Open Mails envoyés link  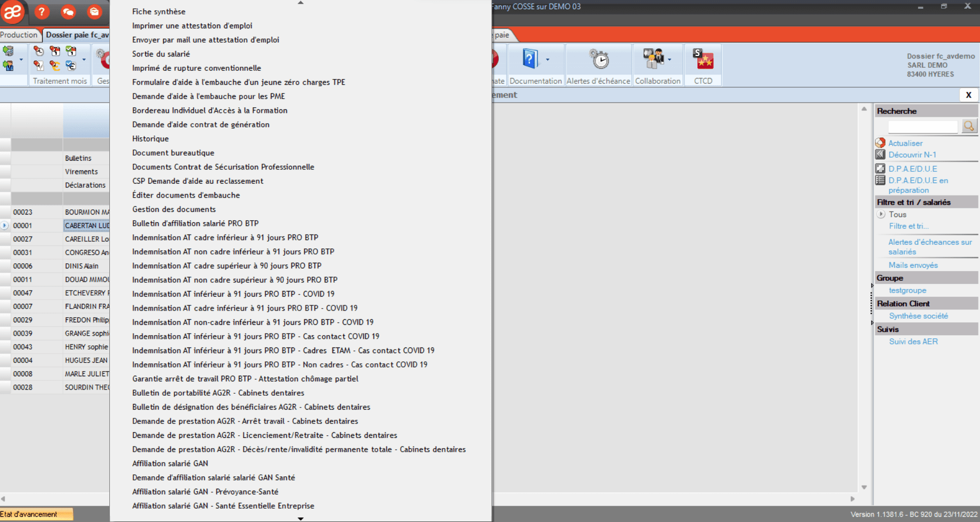click(x=913, y=265)
